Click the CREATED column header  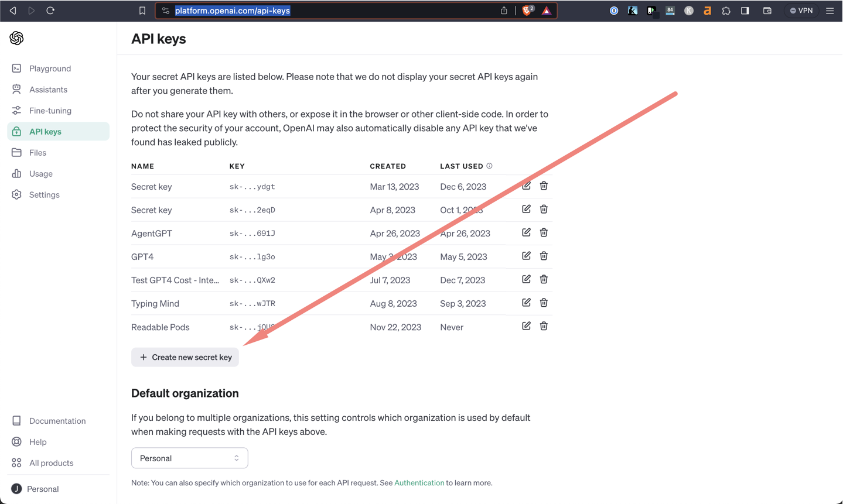(x=388, y=166)
